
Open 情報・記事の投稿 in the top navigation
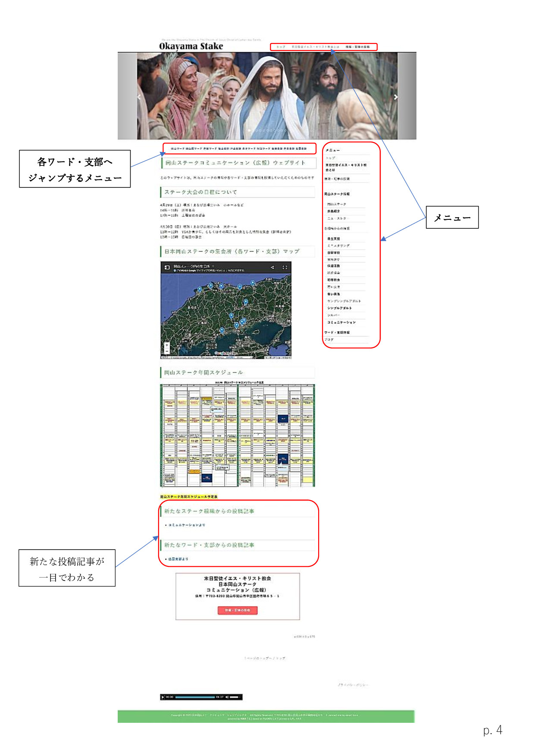click(x=357, y=47)
